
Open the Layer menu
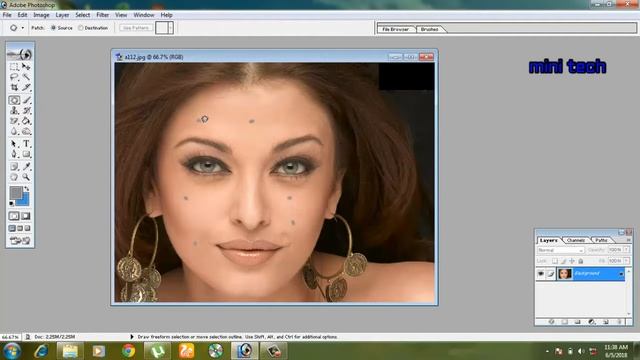tap(62, 15)
